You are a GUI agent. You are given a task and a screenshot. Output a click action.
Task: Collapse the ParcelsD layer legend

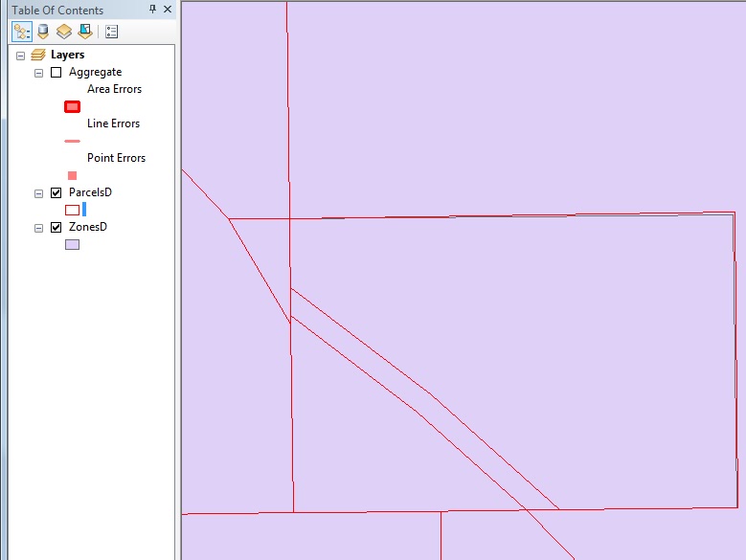click(x=38, y=193)
